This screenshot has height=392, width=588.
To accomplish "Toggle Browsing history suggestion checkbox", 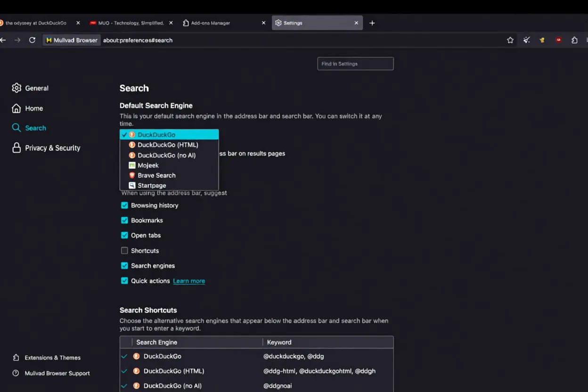I will (124, 205).
